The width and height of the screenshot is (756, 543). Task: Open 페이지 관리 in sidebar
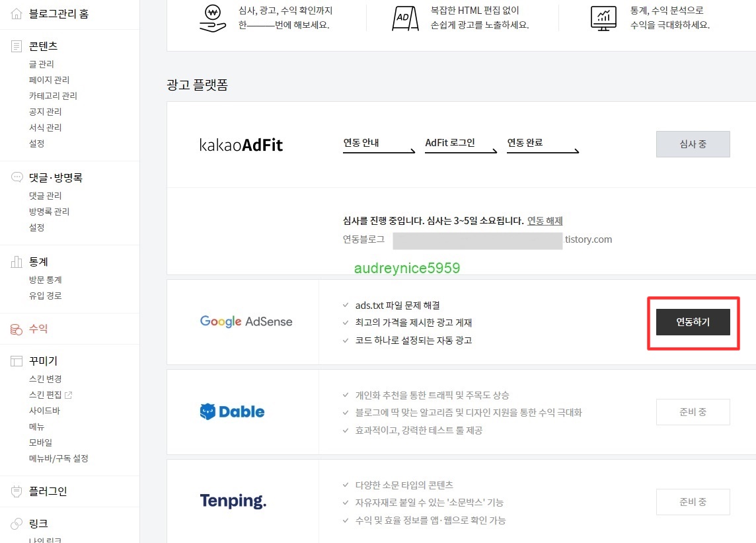(x=49, y=79)
